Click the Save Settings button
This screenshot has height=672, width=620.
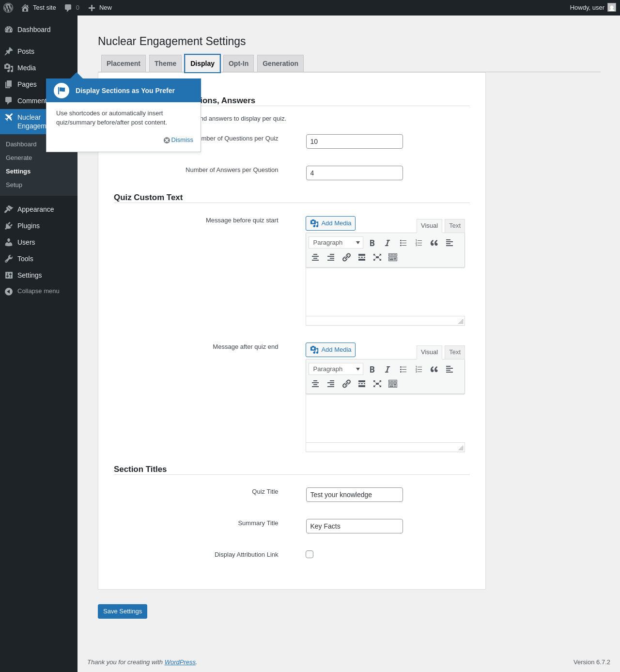click(123, 611)
